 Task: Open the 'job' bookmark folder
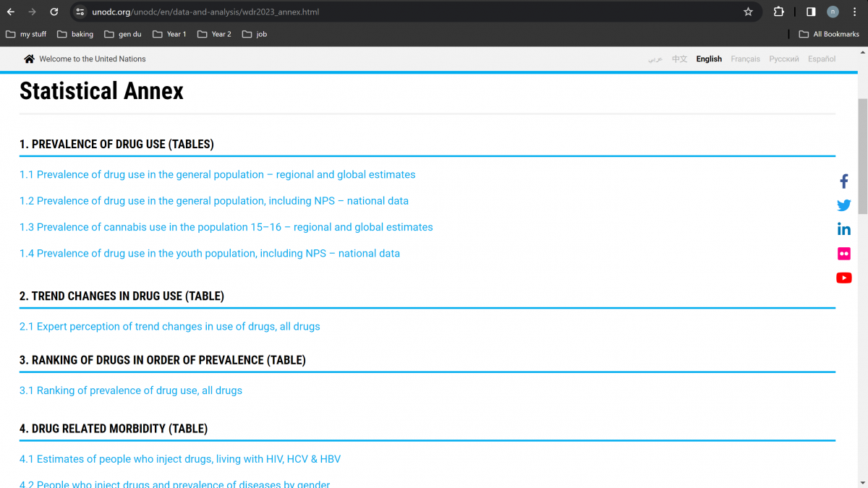point(255,34)
